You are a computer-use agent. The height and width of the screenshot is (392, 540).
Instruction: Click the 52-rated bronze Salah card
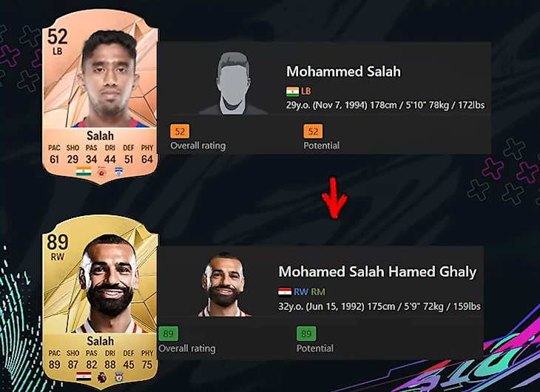(100, 98)
